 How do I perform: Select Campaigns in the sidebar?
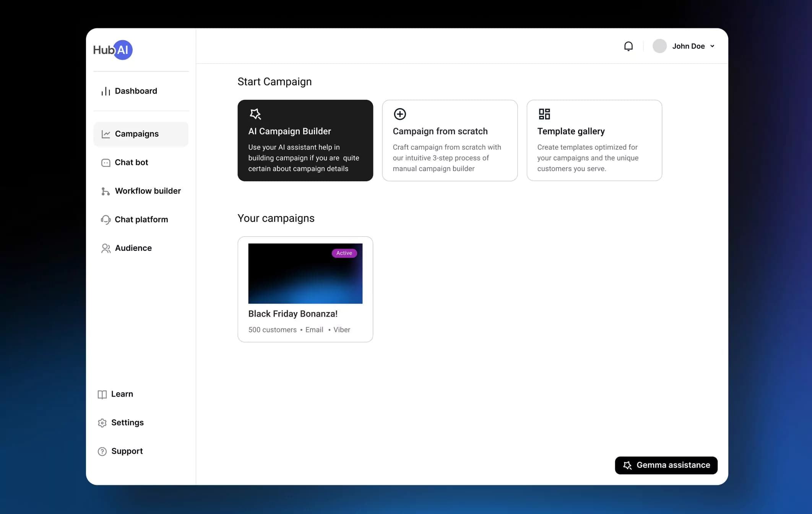click(x=141, y=134)
